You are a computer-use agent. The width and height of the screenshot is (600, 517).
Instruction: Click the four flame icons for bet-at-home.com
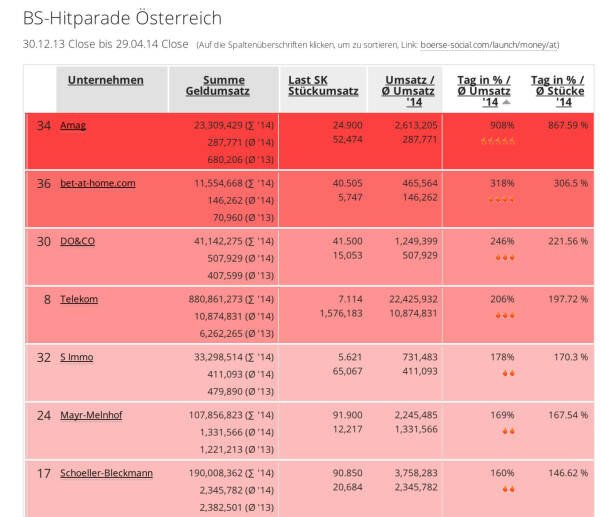pos(500,200)
